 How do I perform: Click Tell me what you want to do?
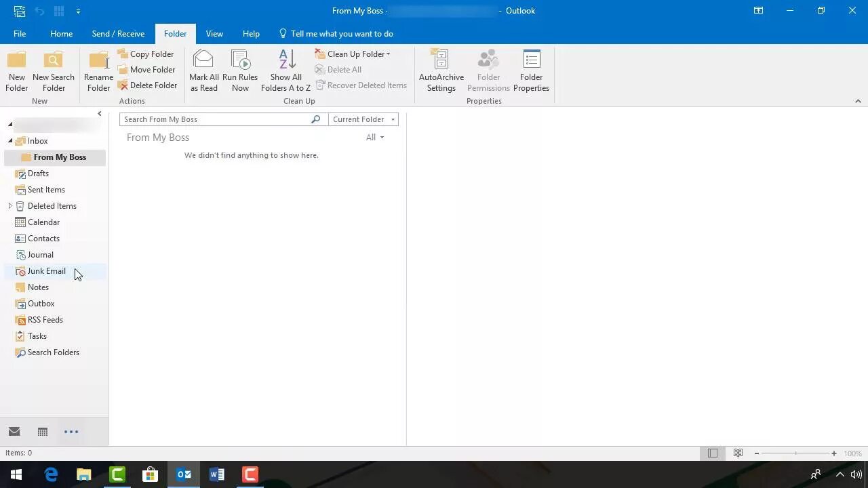coord(336,34)
